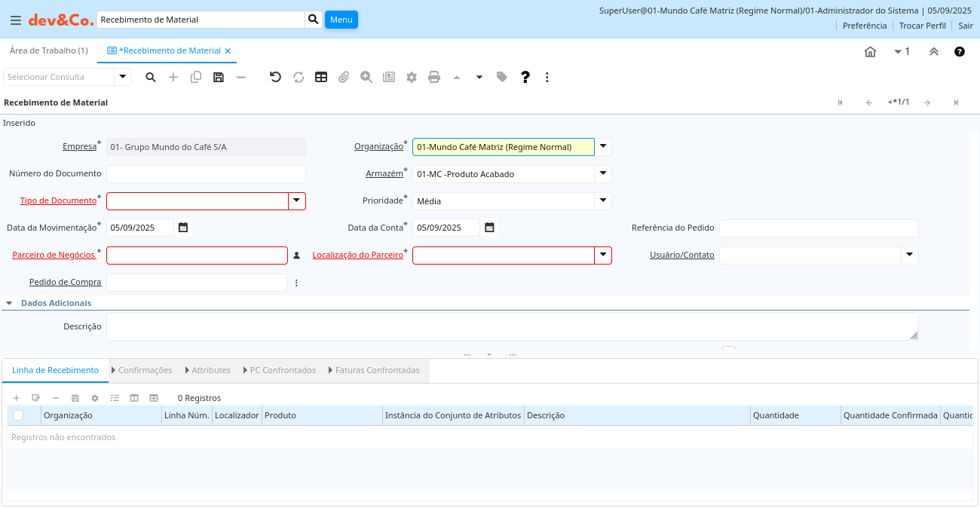Collapse the Dados Adicionais section
The width and height of the screenshot is (980, 508).
coord(9,303)
